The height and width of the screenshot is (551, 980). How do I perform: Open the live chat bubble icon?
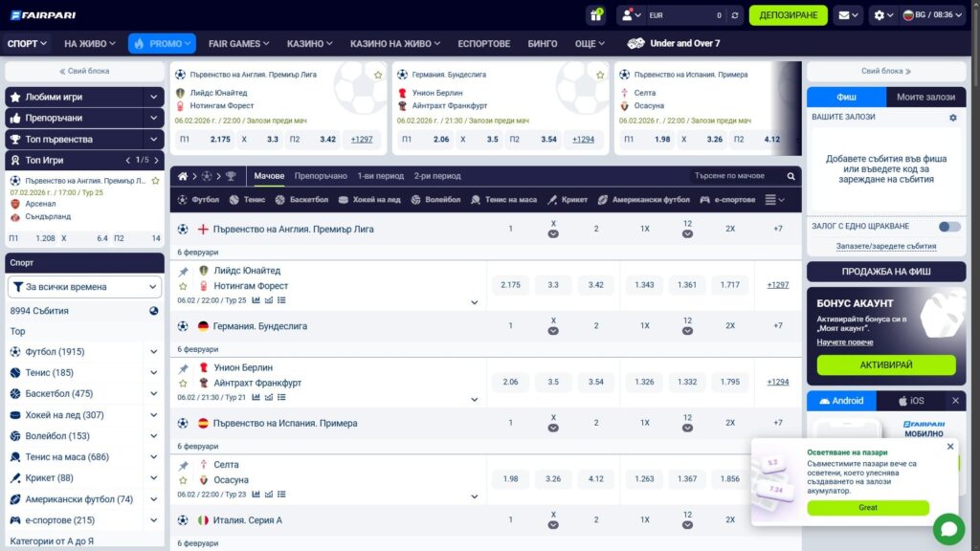click(x=947, y=529)
